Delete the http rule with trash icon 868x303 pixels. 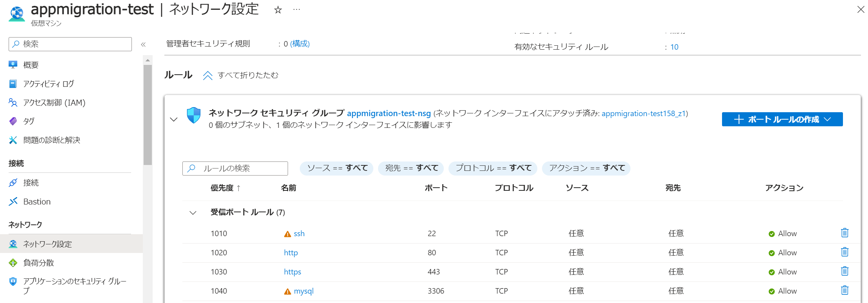pyautogui.click(x=845, y=252)
